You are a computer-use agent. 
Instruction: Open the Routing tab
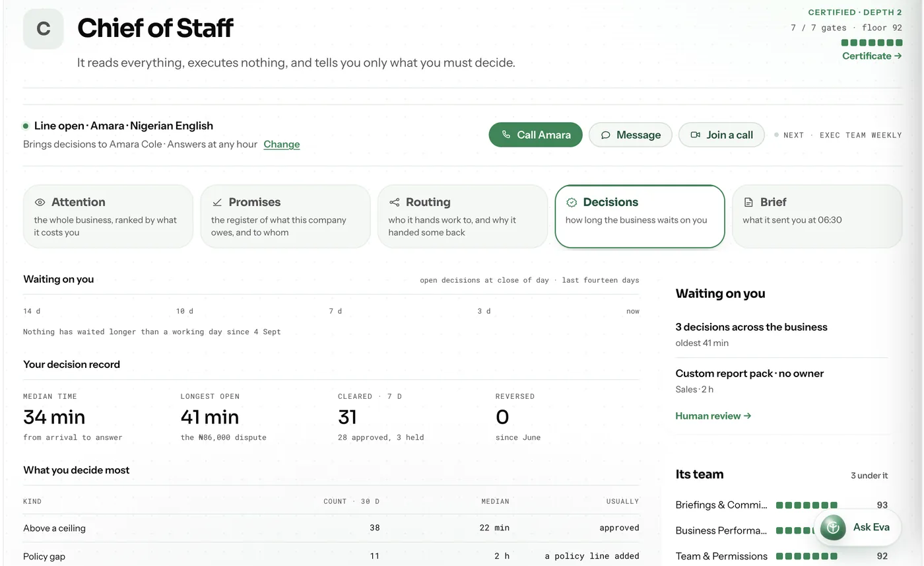[463, 217]
